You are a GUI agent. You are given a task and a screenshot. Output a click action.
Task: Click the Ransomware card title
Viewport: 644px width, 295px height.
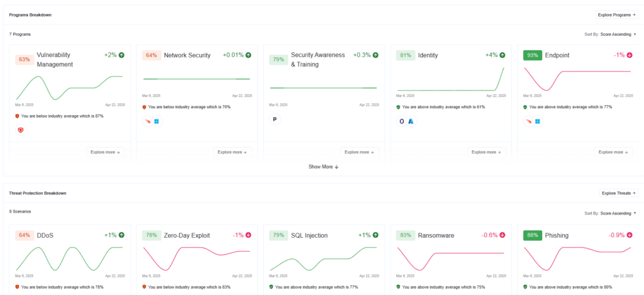coord(435,236)
